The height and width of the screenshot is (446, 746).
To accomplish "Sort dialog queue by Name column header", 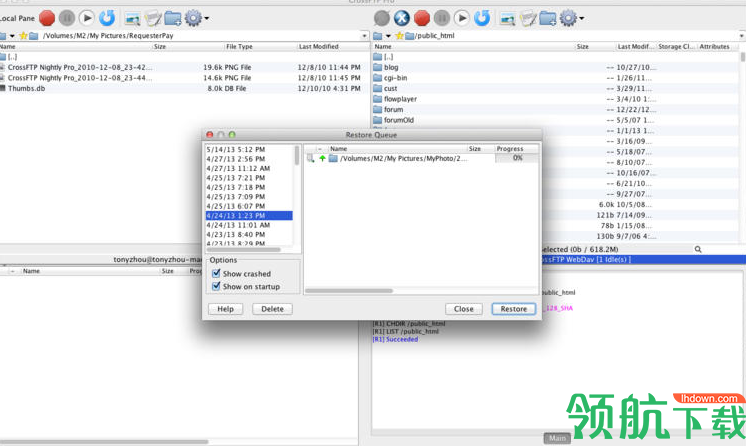I will (x=398, y=149).
